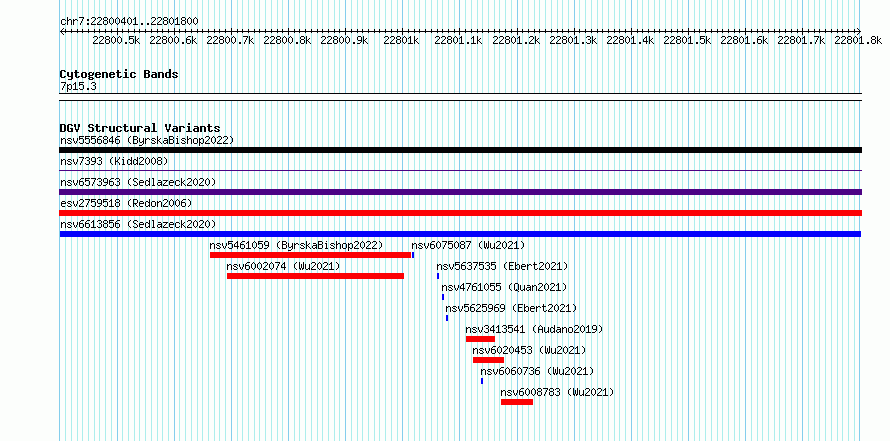Click the small blue nsv5637535 marker

pos(438,276)
